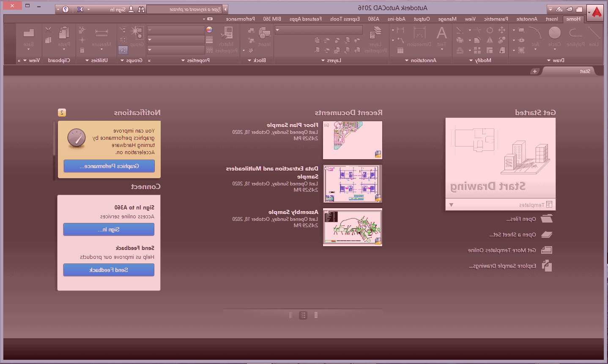Image resolution: width=608 pixels, height=364 pixels.
Task: Open Help via the question mark icon
Action: (66, 9)
